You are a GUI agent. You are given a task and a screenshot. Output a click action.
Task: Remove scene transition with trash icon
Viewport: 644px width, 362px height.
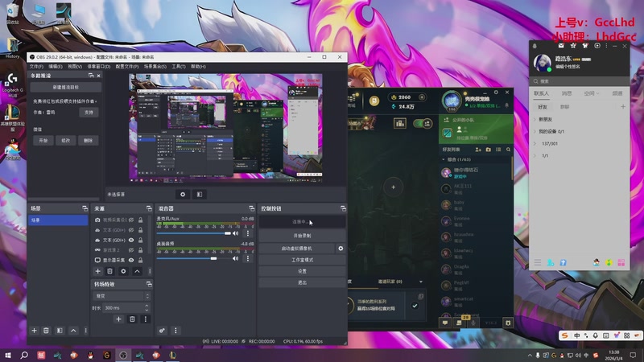click(132, 319)
